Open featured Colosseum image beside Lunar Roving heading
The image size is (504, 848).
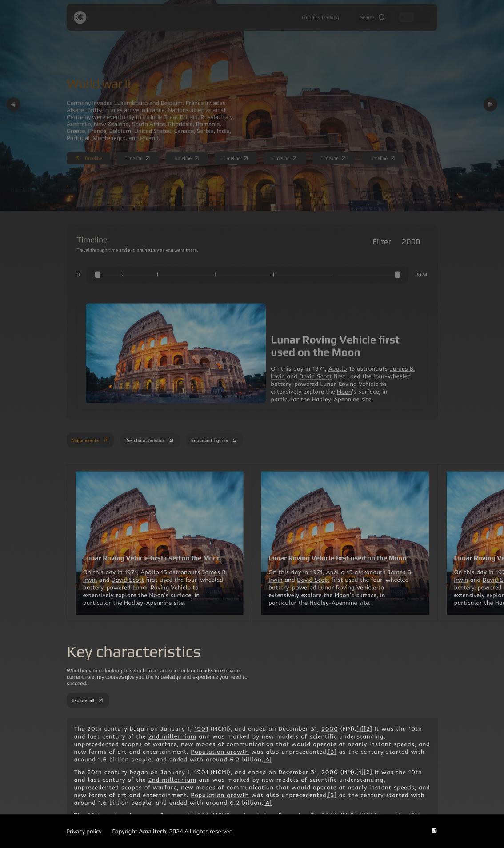[176, 353]
